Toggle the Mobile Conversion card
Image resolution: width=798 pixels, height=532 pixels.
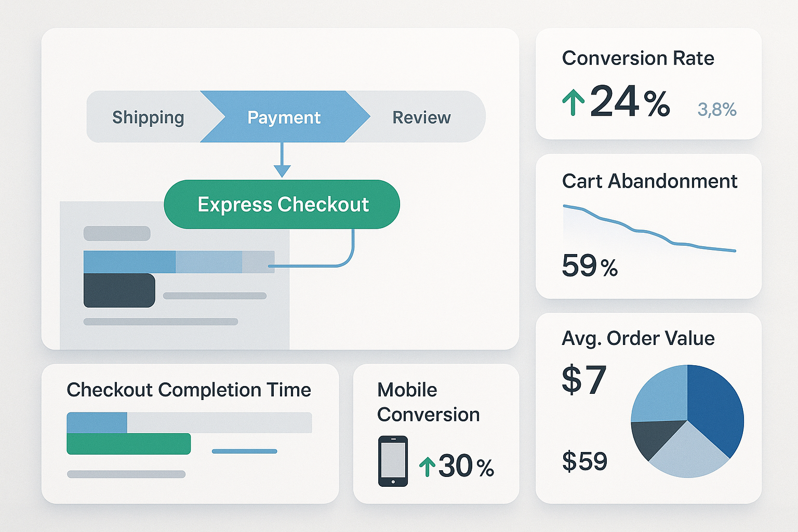pos(437,434)
